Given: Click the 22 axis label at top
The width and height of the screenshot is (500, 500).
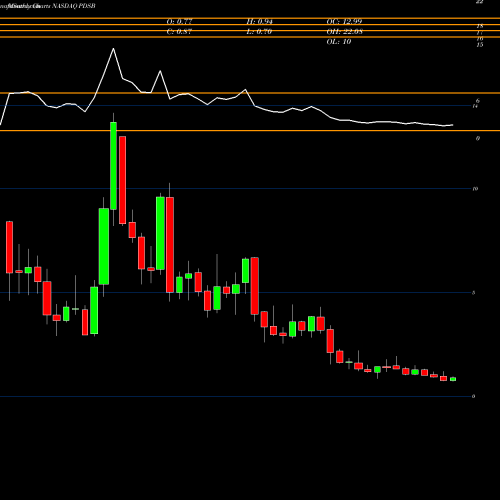Looking at the screenshot, I should coord(480,2).
